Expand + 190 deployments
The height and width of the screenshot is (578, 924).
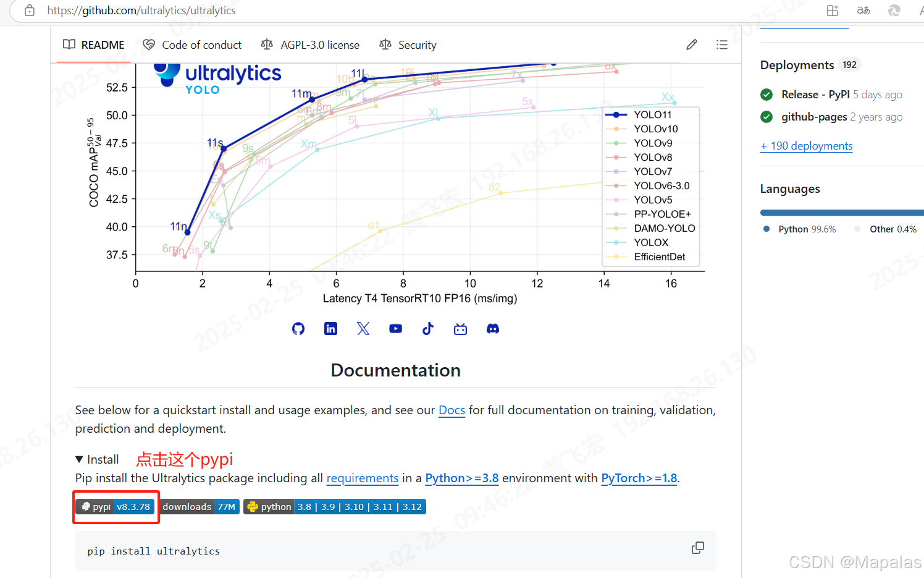pyautogui.click(x=806, y=146)
